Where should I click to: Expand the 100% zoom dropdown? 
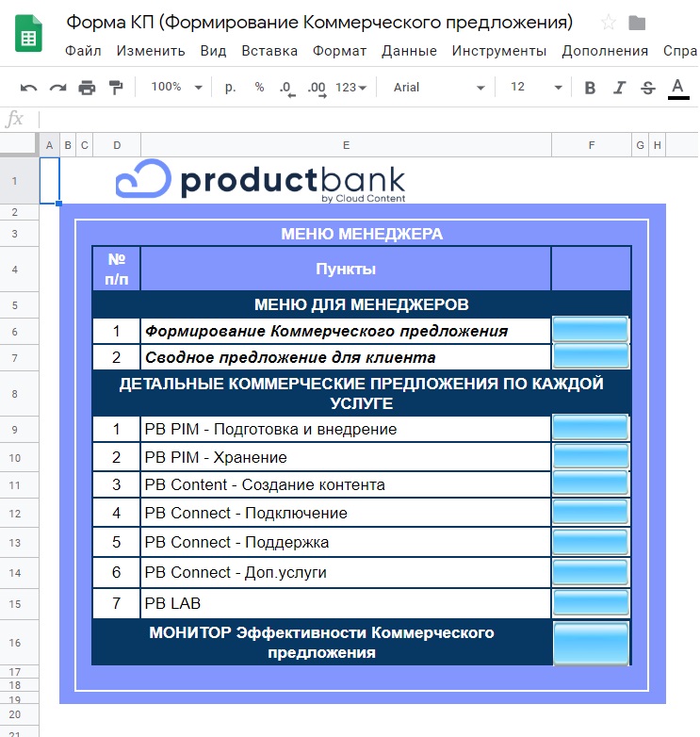[x=176, y=88]
